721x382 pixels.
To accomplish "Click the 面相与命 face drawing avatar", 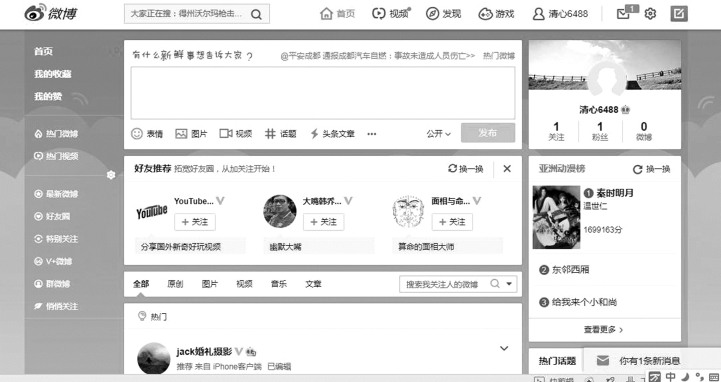I will [x=408, y=211].
